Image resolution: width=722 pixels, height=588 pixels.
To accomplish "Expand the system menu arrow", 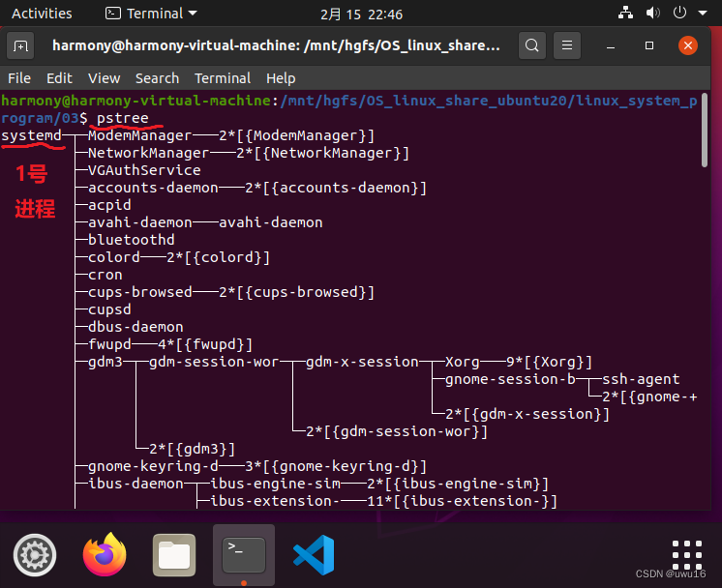I will click(703, 13).
